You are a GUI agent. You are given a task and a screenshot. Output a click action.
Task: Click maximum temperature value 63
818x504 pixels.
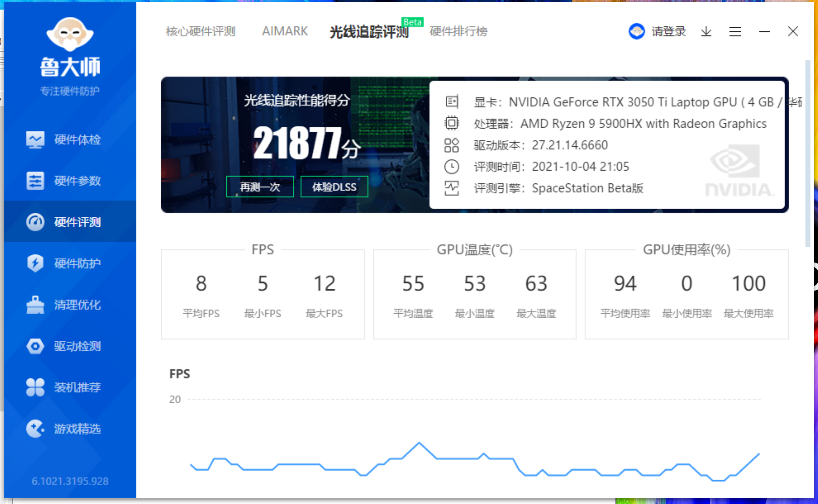pyautogui.click(x=536, y=283)
